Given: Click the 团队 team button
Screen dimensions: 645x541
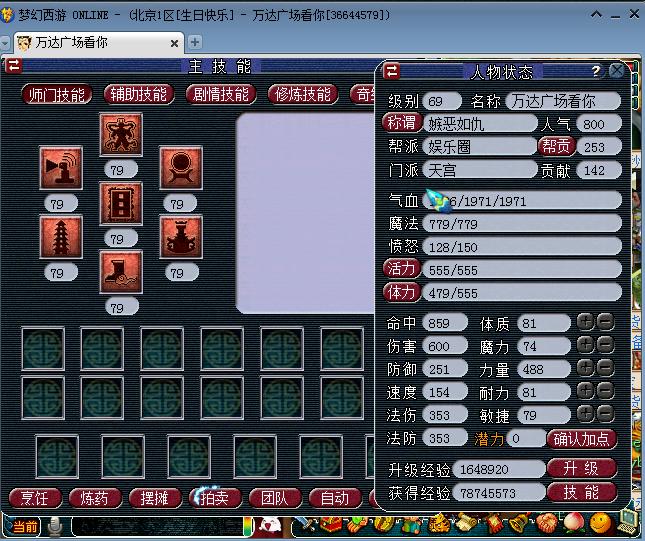Looking at the screenshot, I should pos(275,498).
